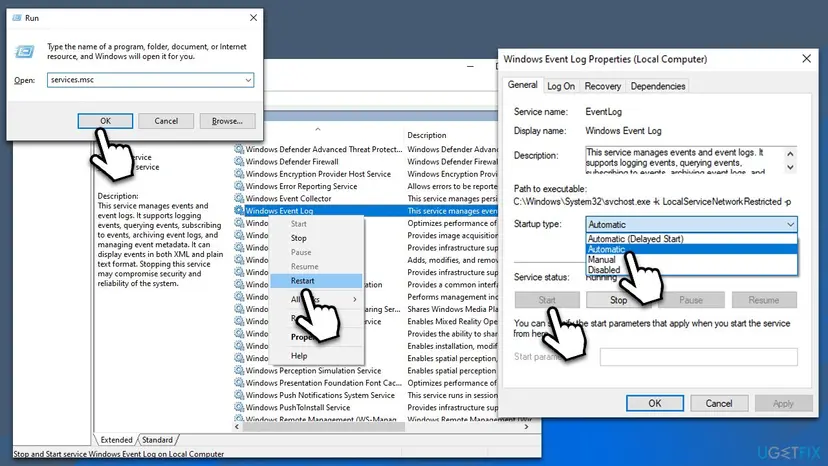Image resolution: width=828 pixels, height=466 pixels.
Task: Select Windows PushToInstall Service row
Action: (x=298, y=407)
